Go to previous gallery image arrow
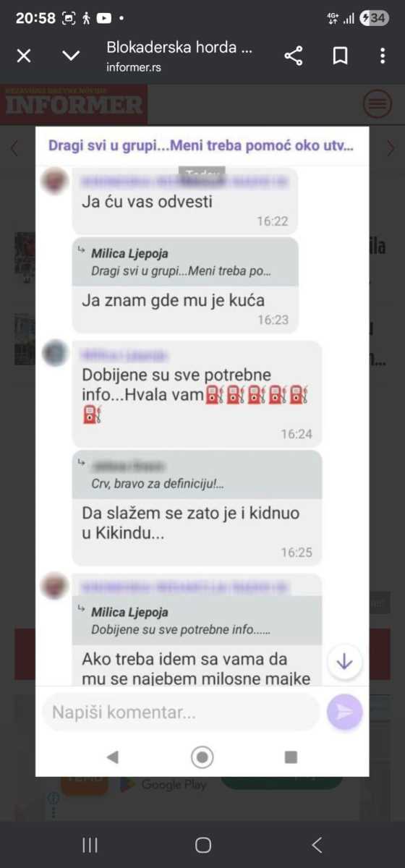The width and height of the screenshot is (405, 868). (x=14, y=148)
